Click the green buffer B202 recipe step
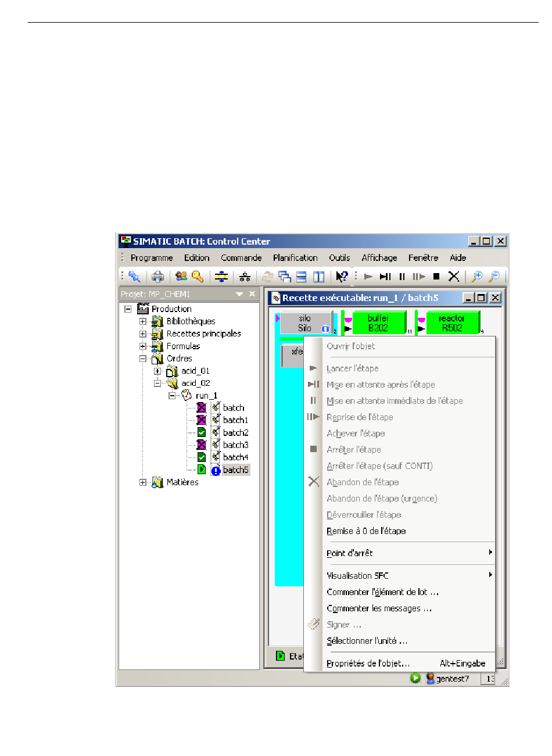Screen dimensions: 552x756 point(378,323)
